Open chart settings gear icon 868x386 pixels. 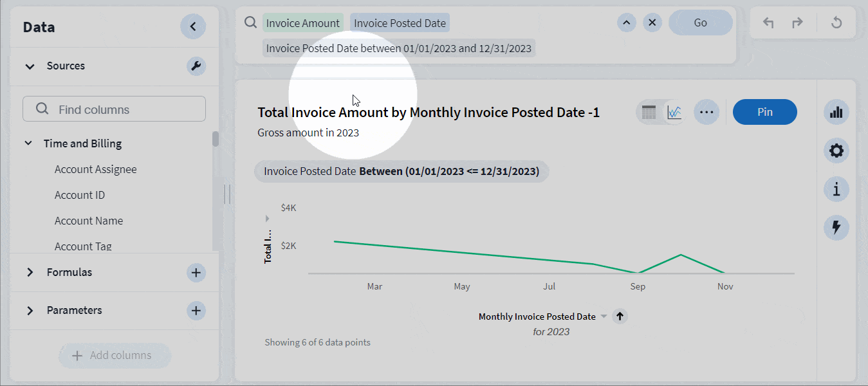click(836, 151)
